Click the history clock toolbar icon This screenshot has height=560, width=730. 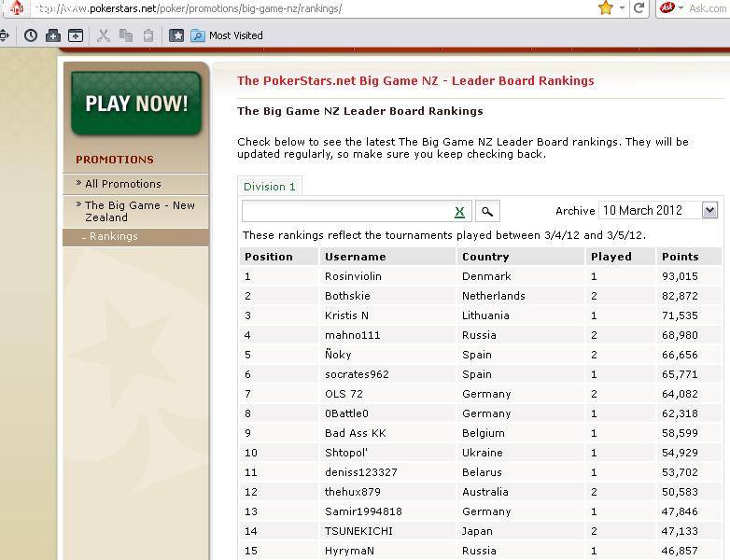pos(31,35)
